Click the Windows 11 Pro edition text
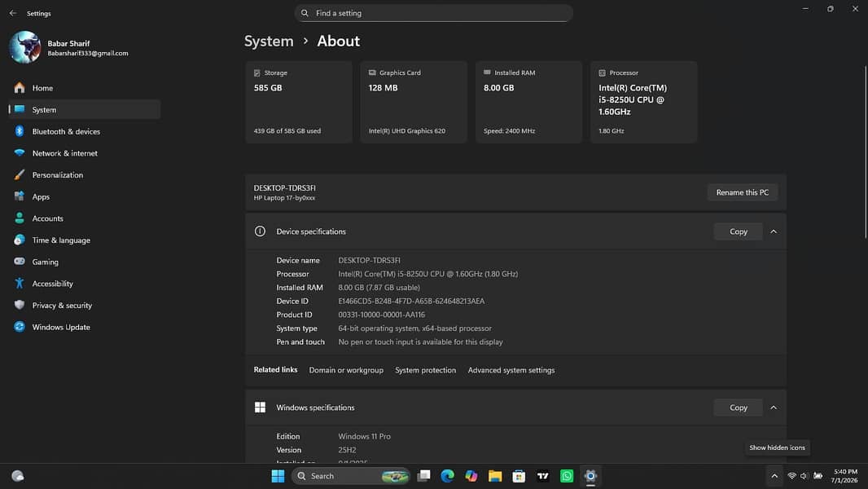Viewport: 868px width, 489px height. tap(364, 436)
